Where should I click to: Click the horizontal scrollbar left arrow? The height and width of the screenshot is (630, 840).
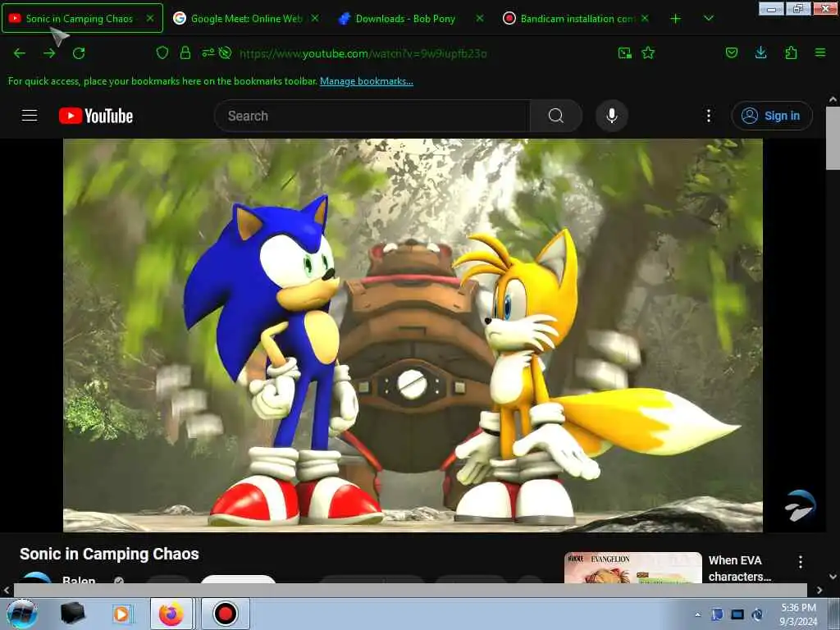(x=6, y=591)
